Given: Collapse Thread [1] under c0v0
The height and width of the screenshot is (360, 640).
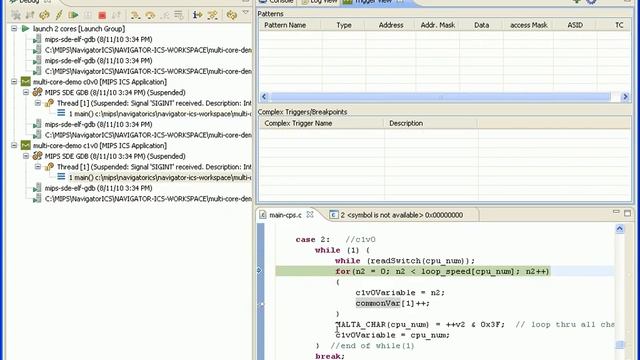Looking at the screenshot, I should click(38, 103).
